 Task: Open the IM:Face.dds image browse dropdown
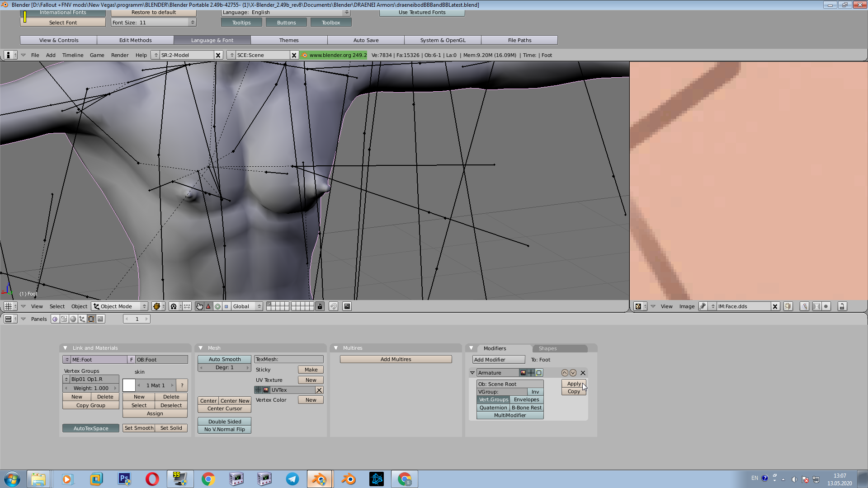click(713, 306)
